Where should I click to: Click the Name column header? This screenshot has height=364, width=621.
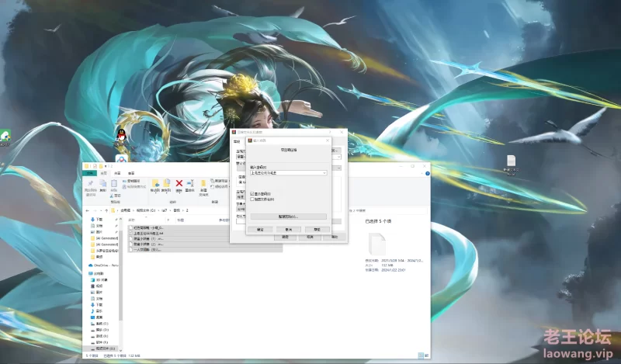132,220
